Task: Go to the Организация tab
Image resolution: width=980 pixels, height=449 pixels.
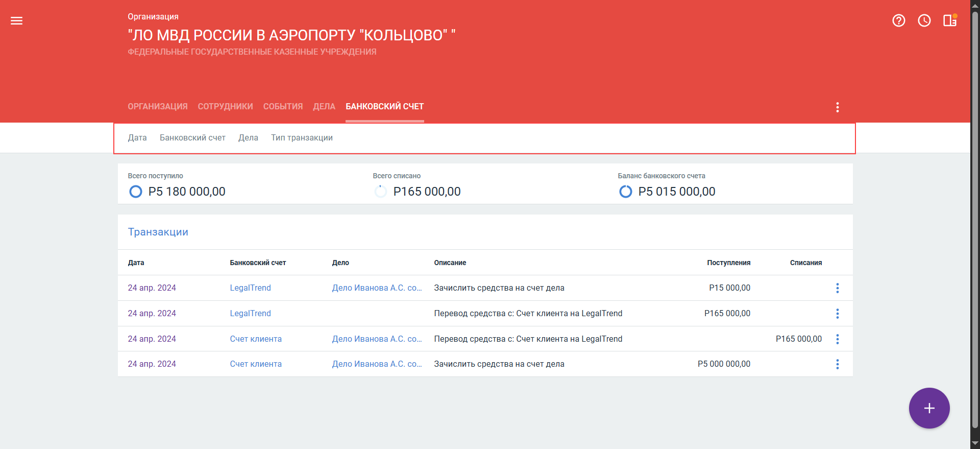Action: coord(158,107)
